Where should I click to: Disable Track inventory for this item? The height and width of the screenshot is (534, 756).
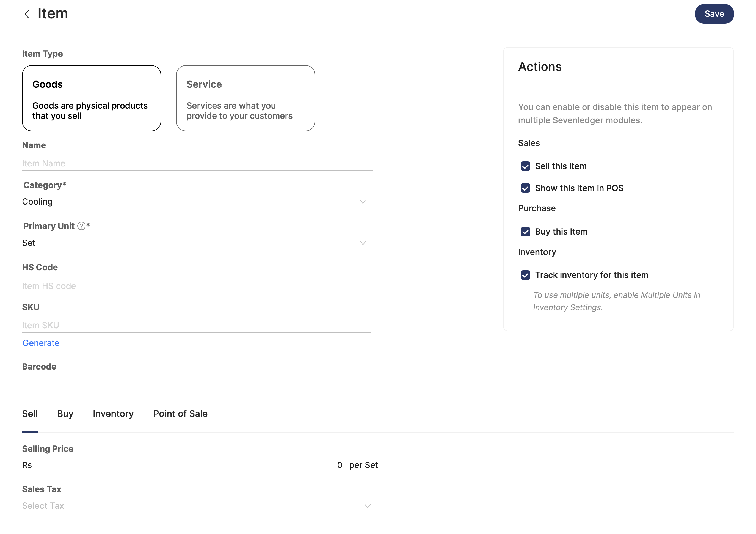pos(526,275)
